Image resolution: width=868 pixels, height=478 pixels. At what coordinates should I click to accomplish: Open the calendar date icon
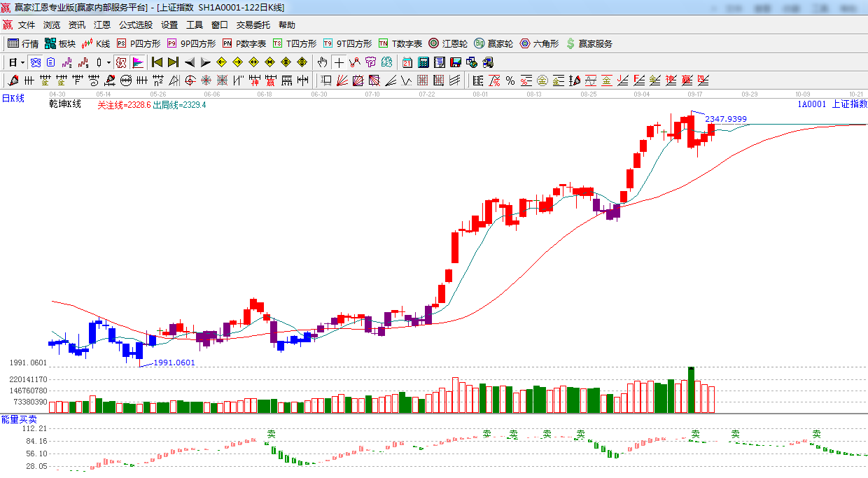click(407, 62)
